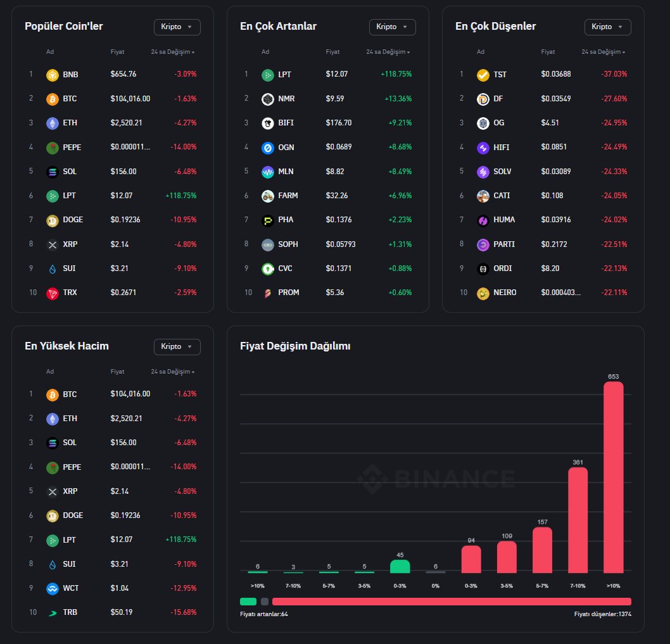Image resolution: width=670 pixels, height=644 pixels.
Task: Click the NMR coin icon in En Çok Artanlar
Action: pyautogui.click(x=267, y=99)
